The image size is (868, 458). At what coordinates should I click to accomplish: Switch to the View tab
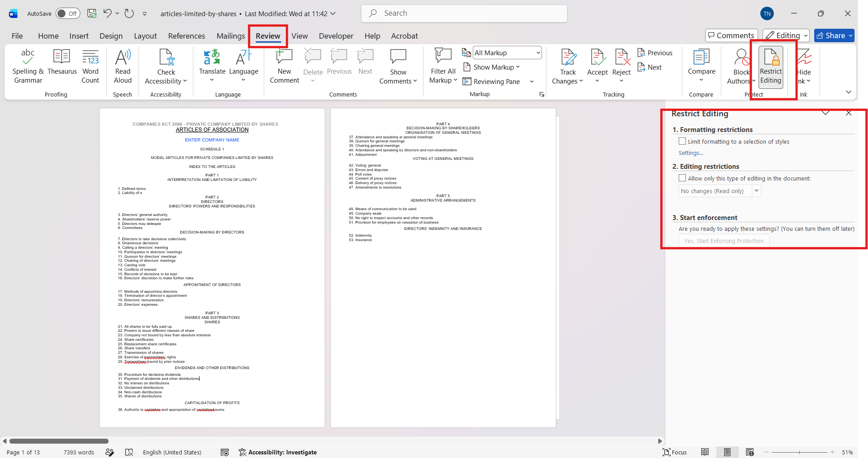[300, 36]
